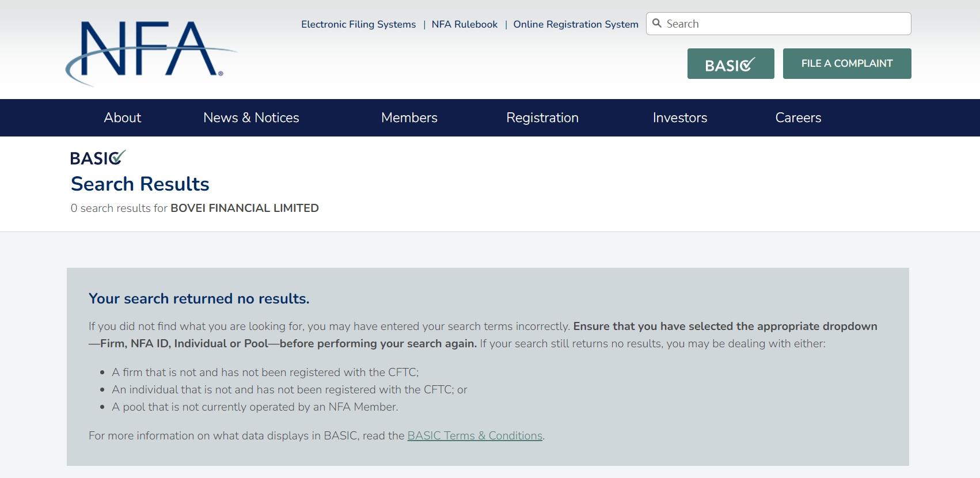980x478 pixels.
Task: Open the Careers menu
Action: click(x=798, y=117)
